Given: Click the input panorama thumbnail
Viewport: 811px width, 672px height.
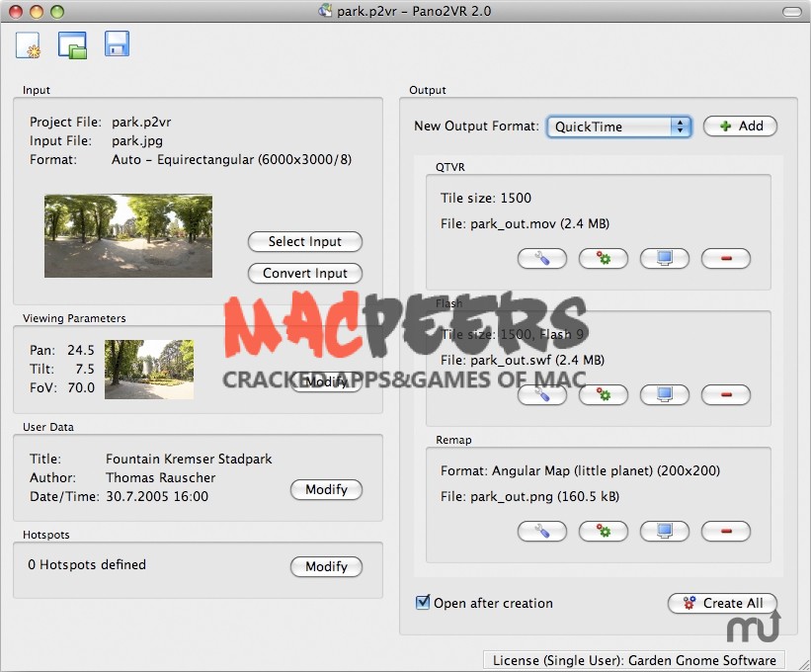Looking at the screenshot, I should tap(128, 236).
